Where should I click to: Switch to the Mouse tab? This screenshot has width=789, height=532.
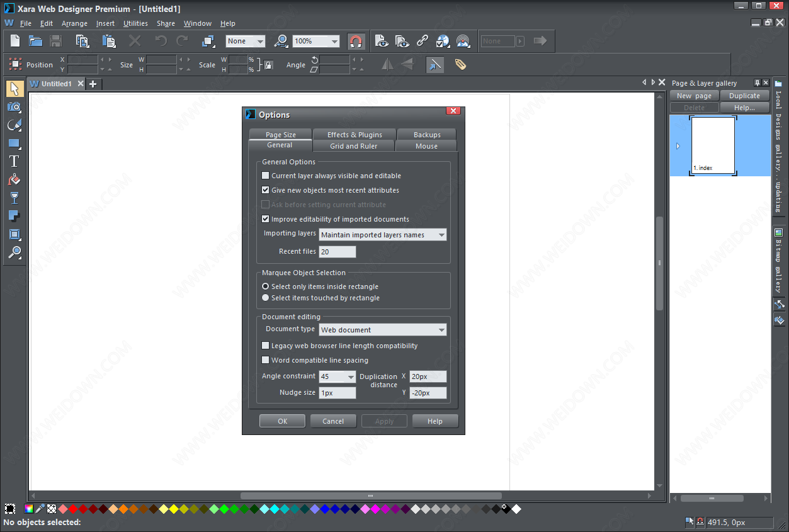[x=426, y=146]
